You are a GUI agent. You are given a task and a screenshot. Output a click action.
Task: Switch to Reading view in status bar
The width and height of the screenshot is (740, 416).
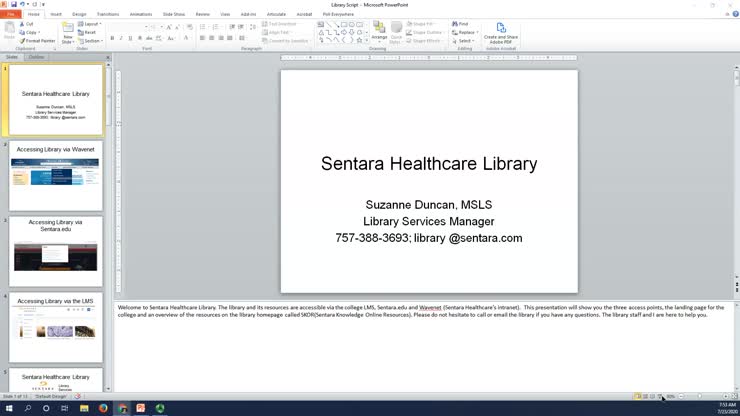click(x=653, y=397)
